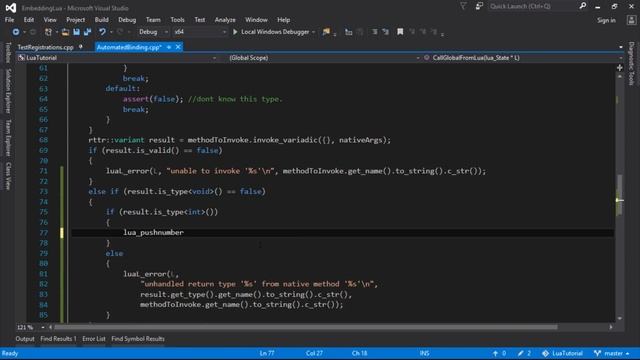The width and height of the screenshot is (640, 360).
Task: Pin the AutomatedBinding.cpp tab
Action: click(x=169, y=47)
